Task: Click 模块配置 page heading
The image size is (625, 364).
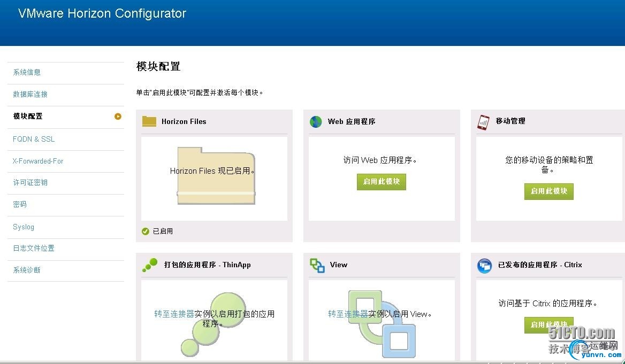Action: 158,66
